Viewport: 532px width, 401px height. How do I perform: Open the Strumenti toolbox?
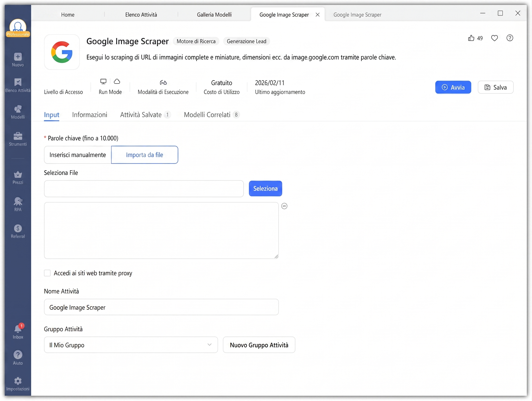point(18,139)
